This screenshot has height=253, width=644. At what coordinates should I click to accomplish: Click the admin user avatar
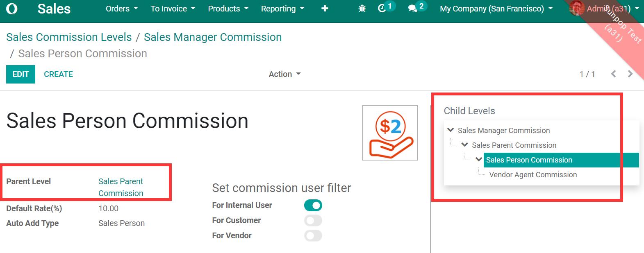click(576, 8)
